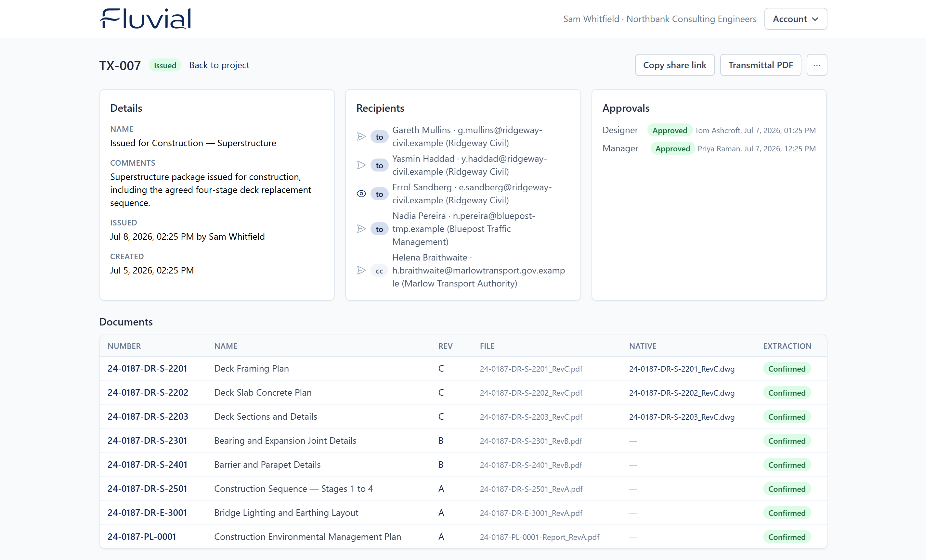
Task: Download native file 24-0187-DR-S-2201_RevC.dwg
Action: point(682,369)
